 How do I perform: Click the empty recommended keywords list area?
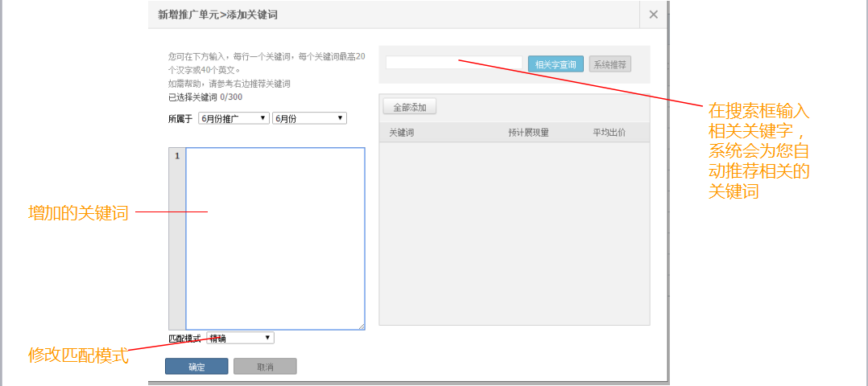[x=514, y=233]
